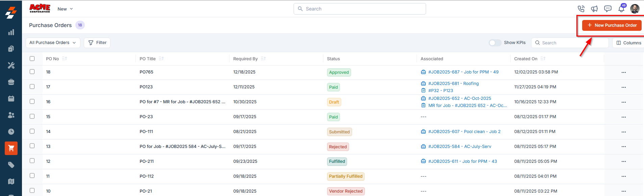Open the calendar sidebar icon
The width and height of the screenshot is (644, 196).
(11, 99)
